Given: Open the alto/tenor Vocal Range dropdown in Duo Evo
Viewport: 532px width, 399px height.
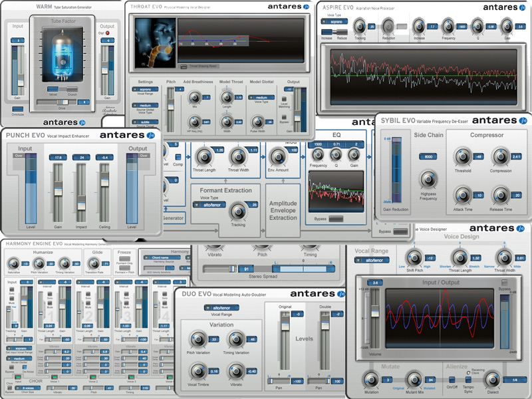Looking at the screenshot, I should pos(221,308).
